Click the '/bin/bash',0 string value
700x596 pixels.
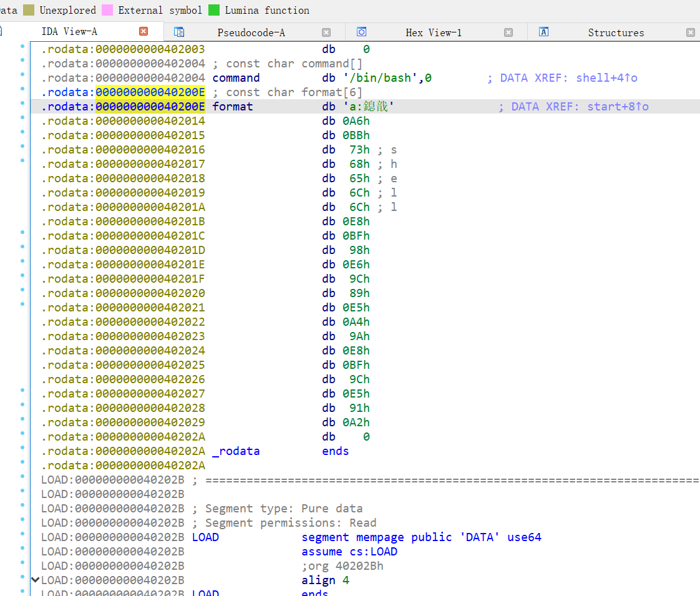[x=387, y=78]
